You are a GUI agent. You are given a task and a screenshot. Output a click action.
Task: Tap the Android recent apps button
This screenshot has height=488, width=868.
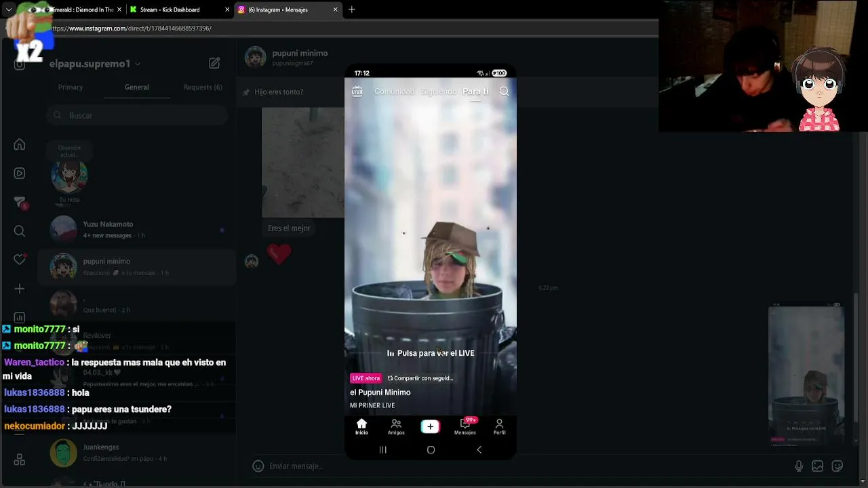(x=382, y=449)
